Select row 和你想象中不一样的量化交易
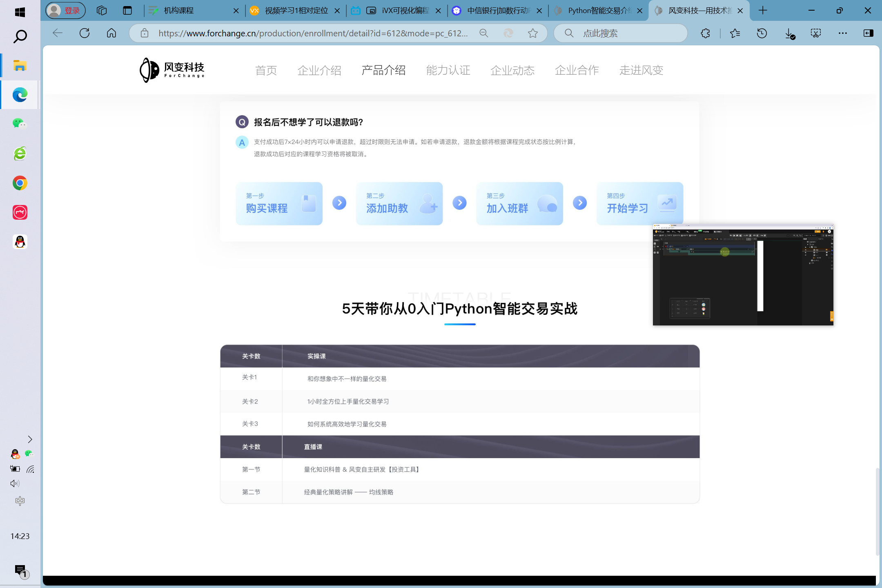Viewport: 882px width, 588px height. (x=460, y=379)
